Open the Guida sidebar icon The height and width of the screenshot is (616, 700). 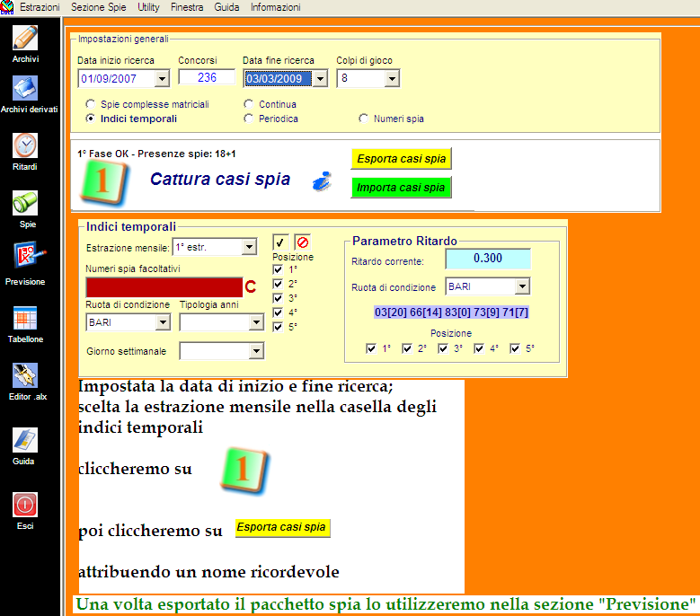(25, 440)
